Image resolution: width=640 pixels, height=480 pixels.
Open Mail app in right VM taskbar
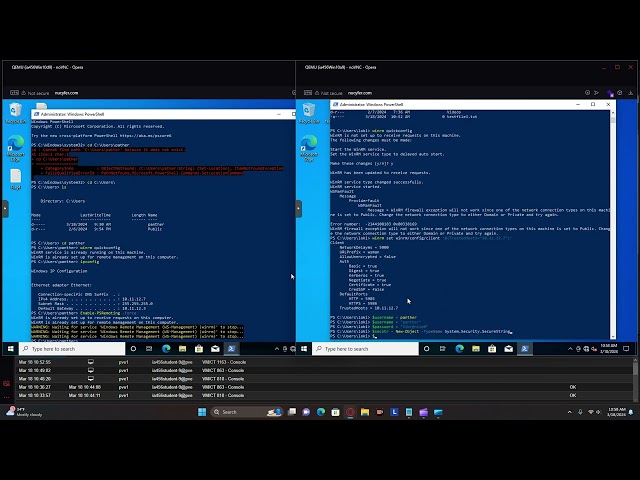pyautogui.click(x=508, y=349)
